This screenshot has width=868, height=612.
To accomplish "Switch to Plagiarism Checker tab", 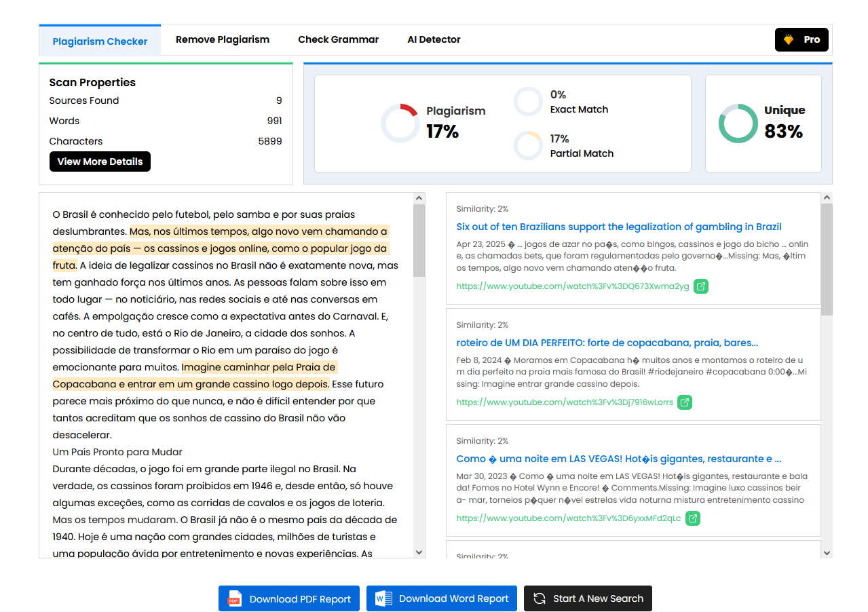I will (100, 41).
